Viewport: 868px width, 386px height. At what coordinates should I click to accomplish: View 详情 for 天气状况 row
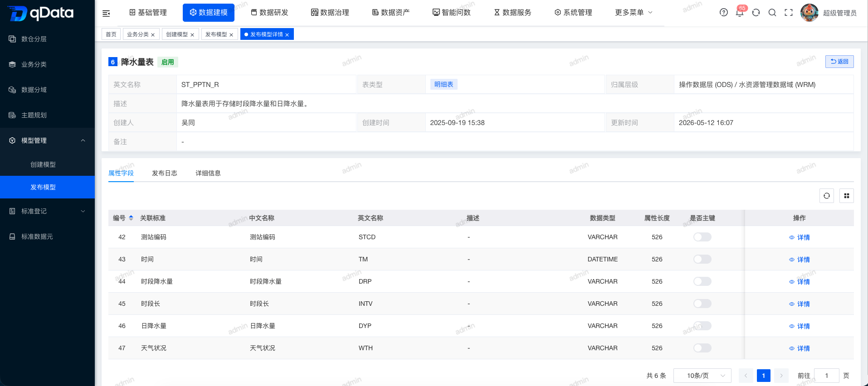pyautogui.click(x=800, y=348)
